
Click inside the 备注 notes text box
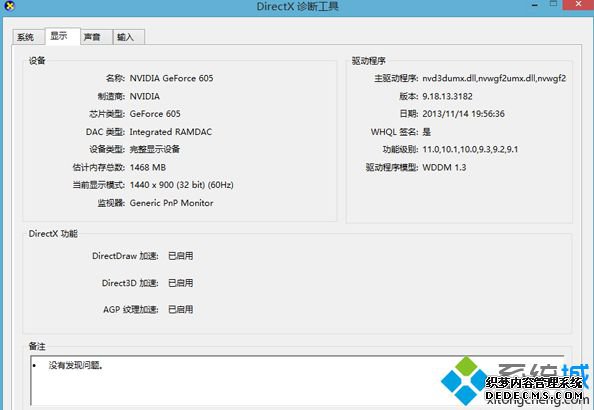pos(297,381)
